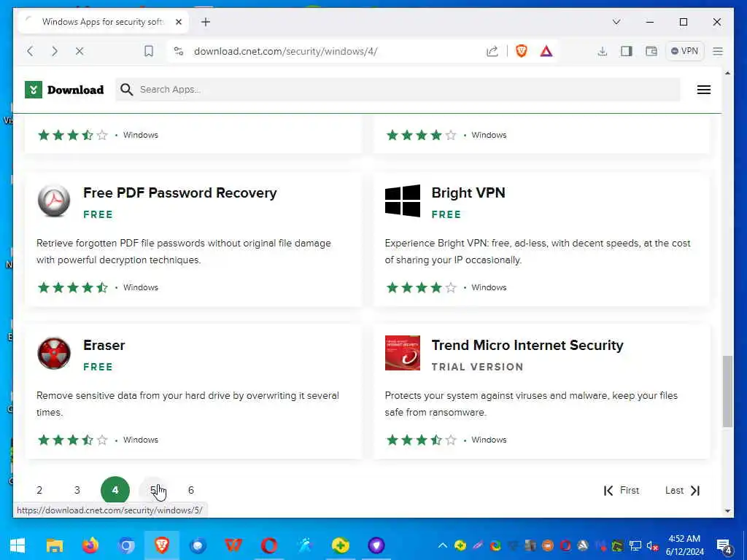Open the Bright VPN title link

pos(468,192)
